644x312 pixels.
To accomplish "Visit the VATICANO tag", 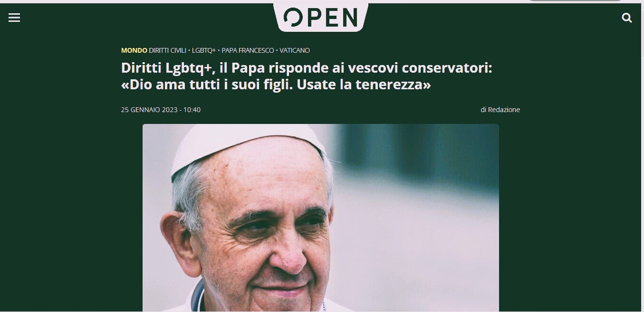I will pos(295,50).
